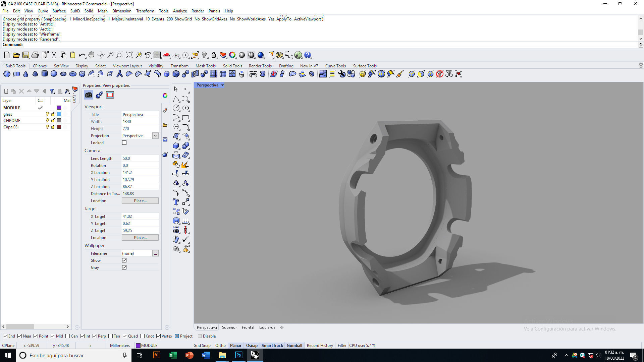This screenshot has height=362, width=644.
Task: Select the Text tool in sidebar
Action: (x=176, y=202)
